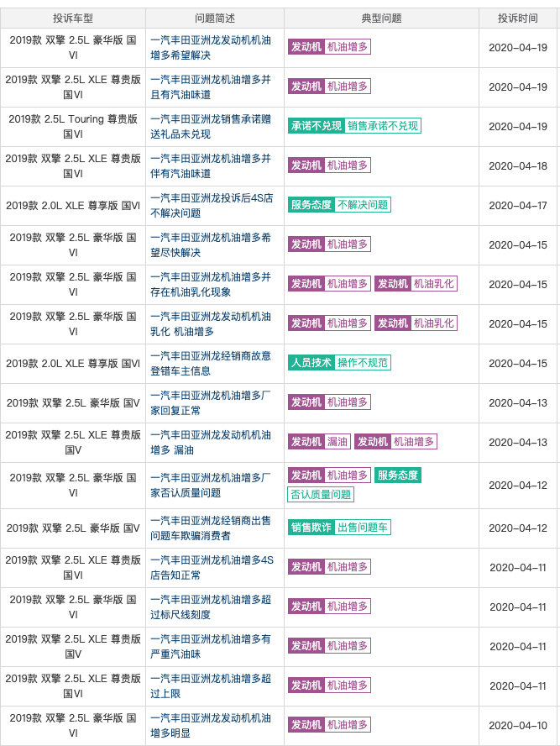Select the 操作不规范 tag under 人员技术
This screenshot has height=746, width=560.
pos(363,363)
